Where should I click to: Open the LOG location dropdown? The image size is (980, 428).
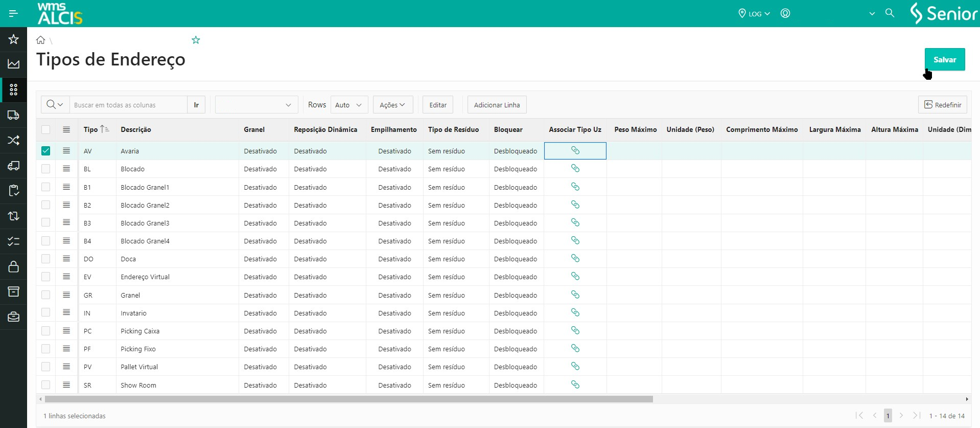754,14
